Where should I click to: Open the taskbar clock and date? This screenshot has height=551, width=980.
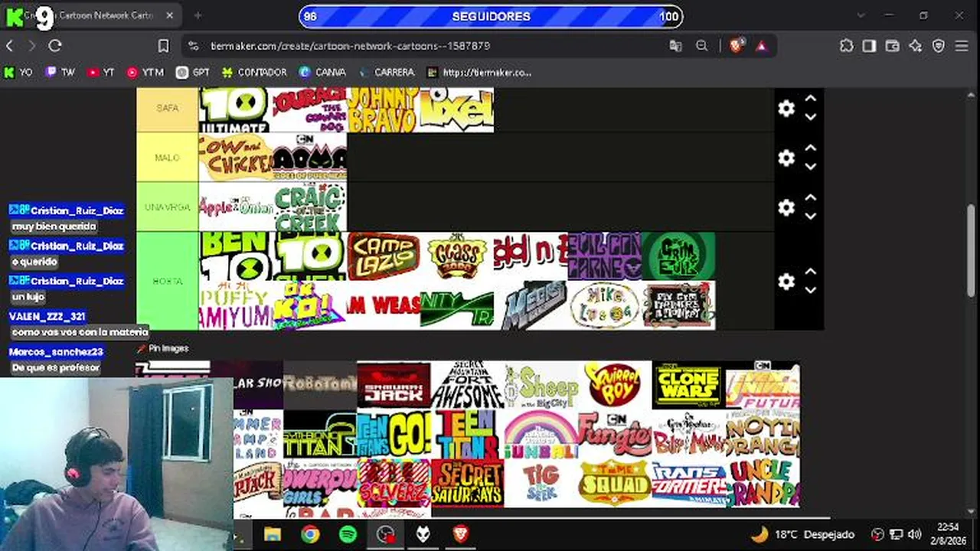[948, 533]
